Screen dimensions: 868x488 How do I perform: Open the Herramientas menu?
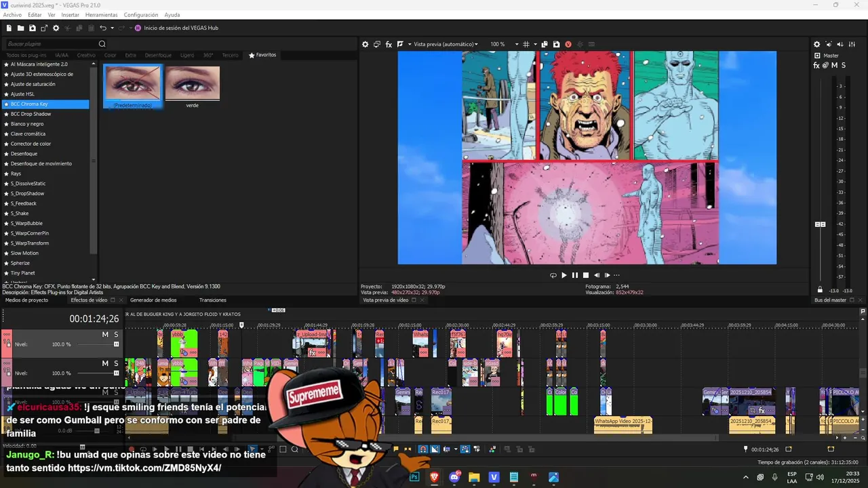coord(101,15)
